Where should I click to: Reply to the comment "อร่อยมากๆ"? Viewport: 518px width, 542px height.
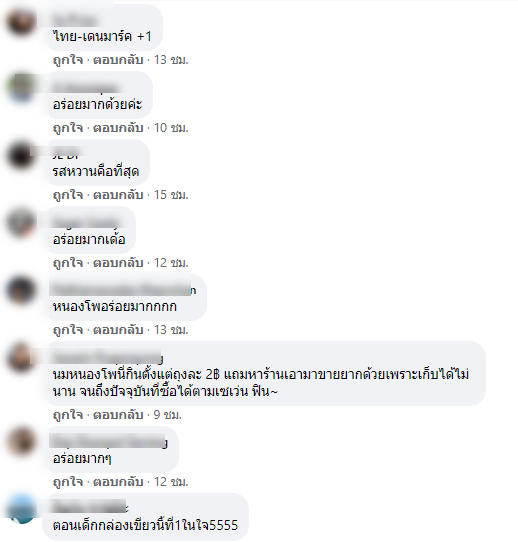[118, 482]
